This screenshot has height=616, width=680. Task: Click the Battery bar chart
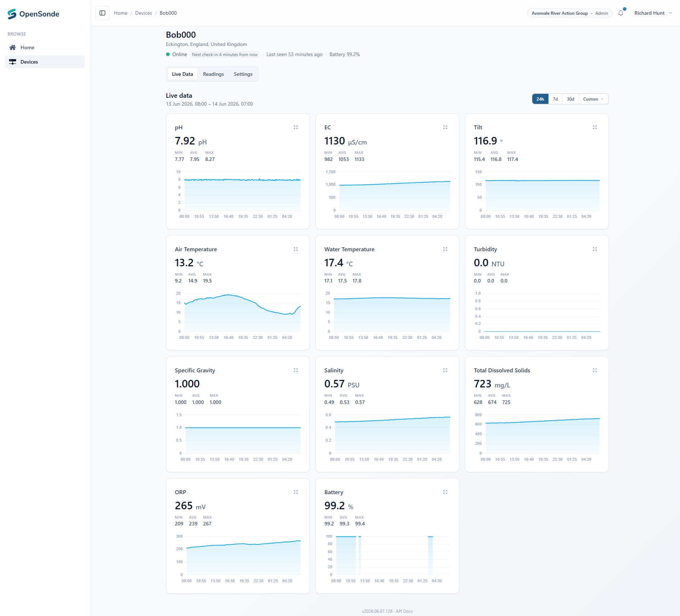(x=387, y=558)
